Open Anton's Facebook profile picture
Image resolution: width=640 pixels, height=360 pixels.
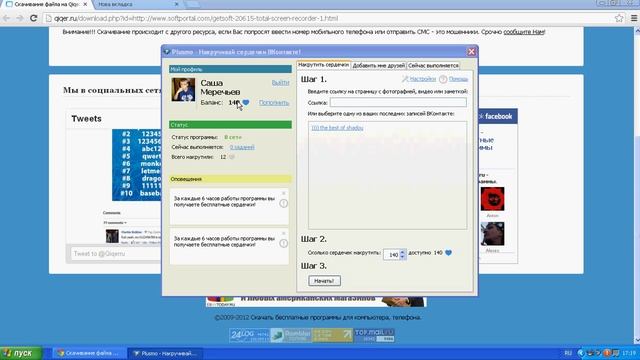492,199
